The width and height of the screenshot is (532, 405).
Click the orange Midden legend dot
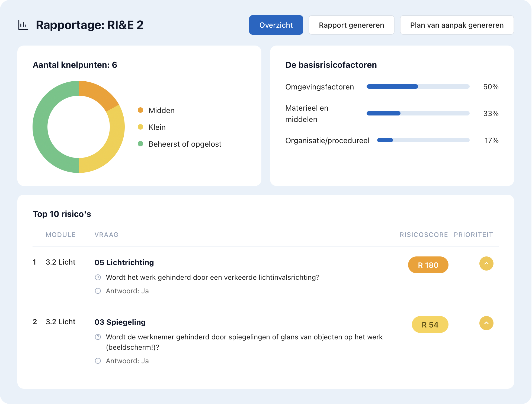(140, 110)
